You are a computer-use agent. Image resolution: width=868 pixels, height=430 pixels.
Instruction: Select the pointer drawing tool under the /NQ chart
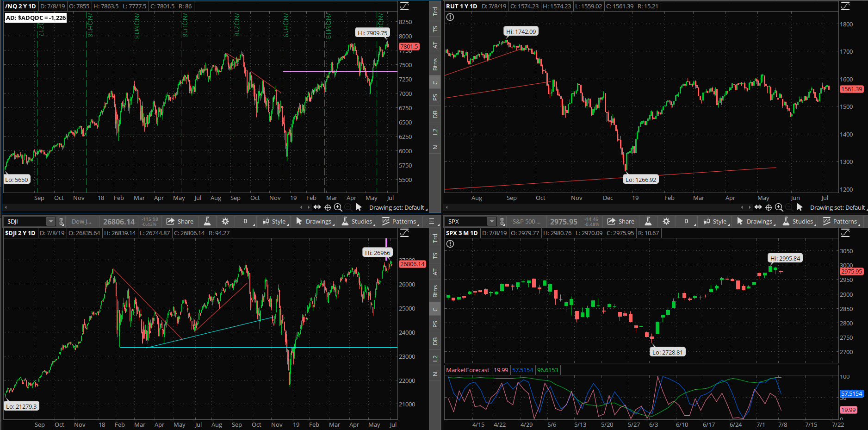359,207
